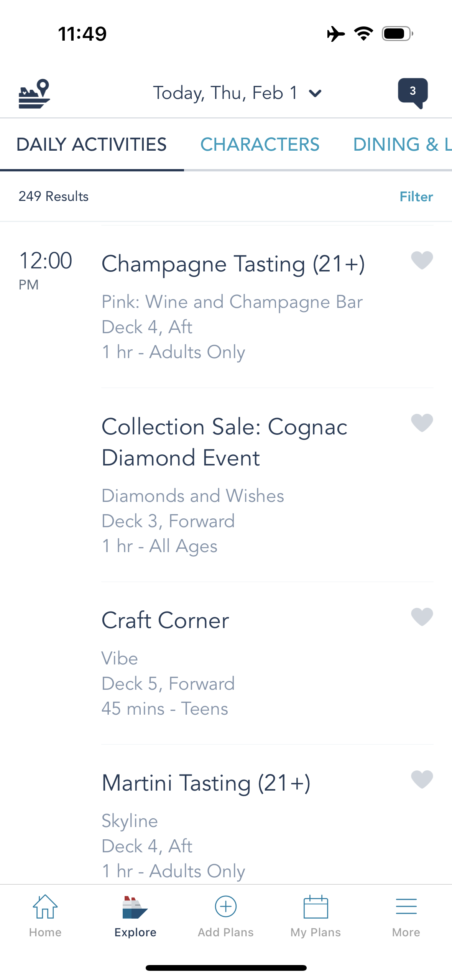452x980 pixels.
Task: Expand the date selector chevron
Action: click(x=315, y=93)
